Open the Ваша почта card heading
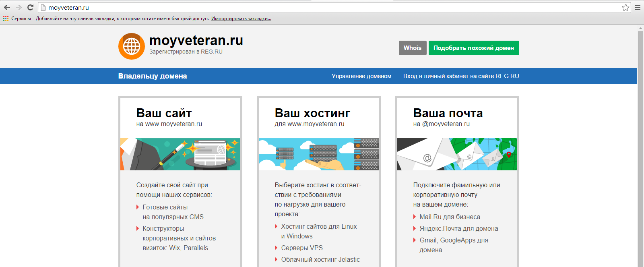 pyautogui.click(x=448, y=113)
